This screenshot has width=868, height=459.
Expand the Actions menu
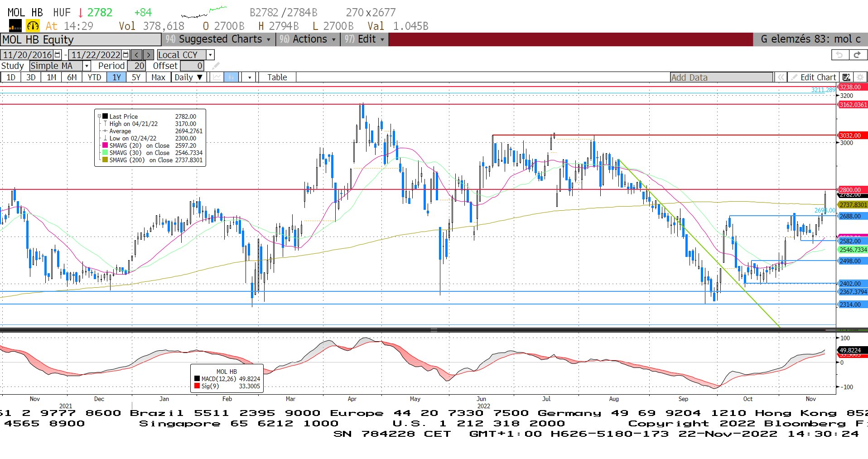tap(309, 39)
